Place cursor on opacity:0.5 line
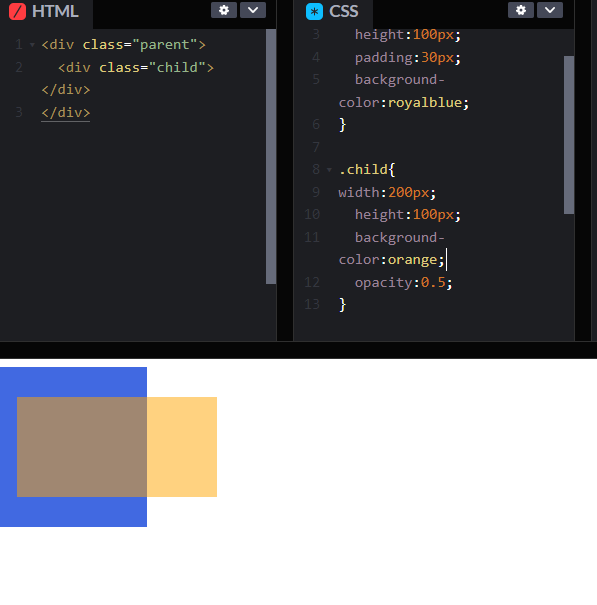Viewport: 597px width, 605px height. pos(403,282)
